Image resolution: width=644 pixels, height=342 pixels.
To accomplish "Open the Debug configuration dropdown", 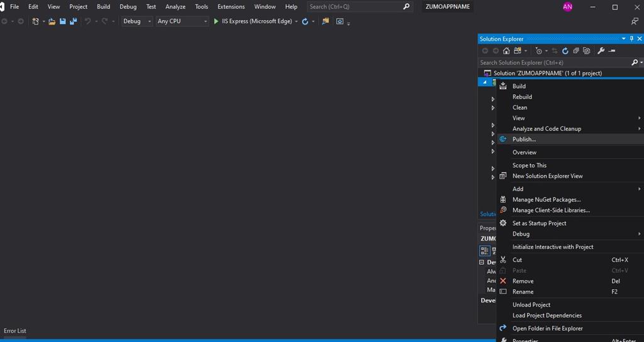I will [x=137, y=21].
